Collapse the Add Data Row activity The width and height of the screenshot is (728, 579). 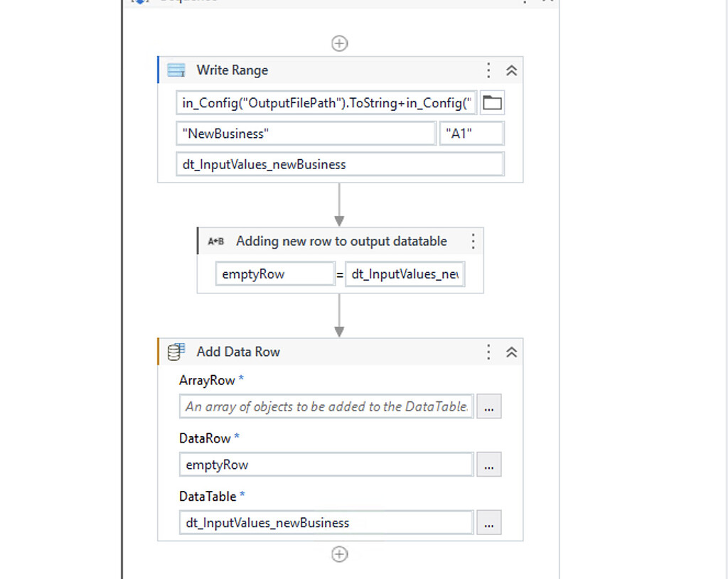511,351
